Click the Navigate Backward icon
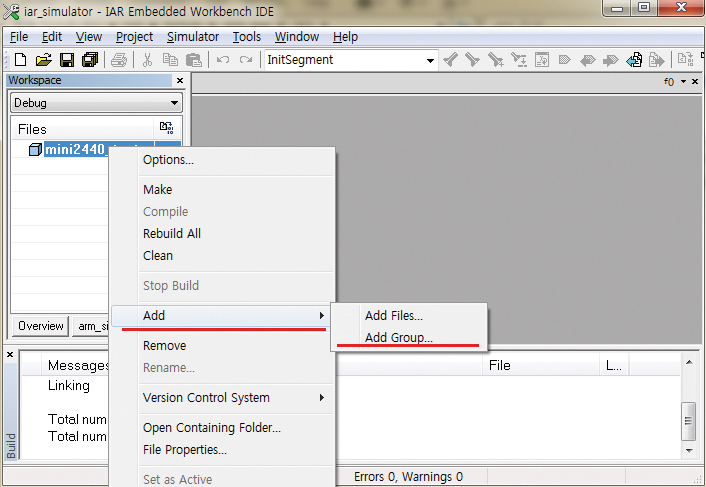Image resolution: width=706 pixels, height=487 pixels. [634, 60]
